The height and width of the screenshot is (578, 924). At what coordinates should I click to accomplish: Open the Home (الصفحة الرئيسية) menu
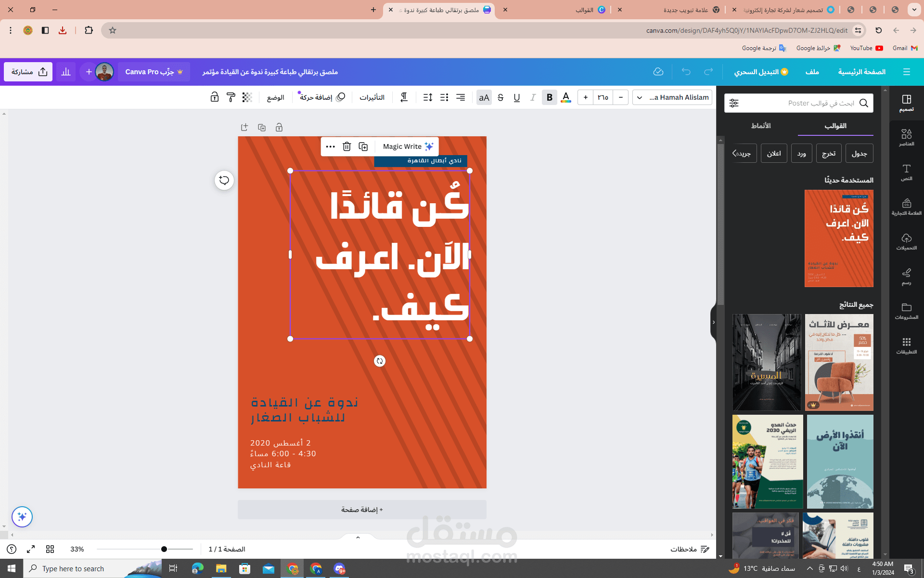[861, 72]
